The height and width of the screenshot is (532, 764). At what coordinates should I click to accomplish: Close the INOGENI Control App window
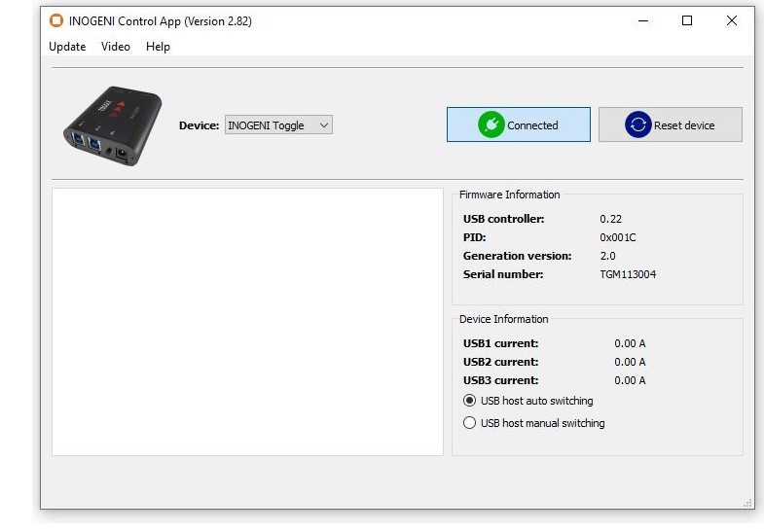(732, 20)
